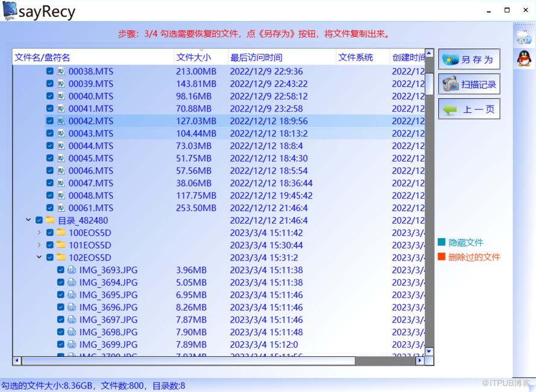The image size is (536, 392).
Task: Click the IMG_3693.JPG image icon
Action: coord(72,270)
